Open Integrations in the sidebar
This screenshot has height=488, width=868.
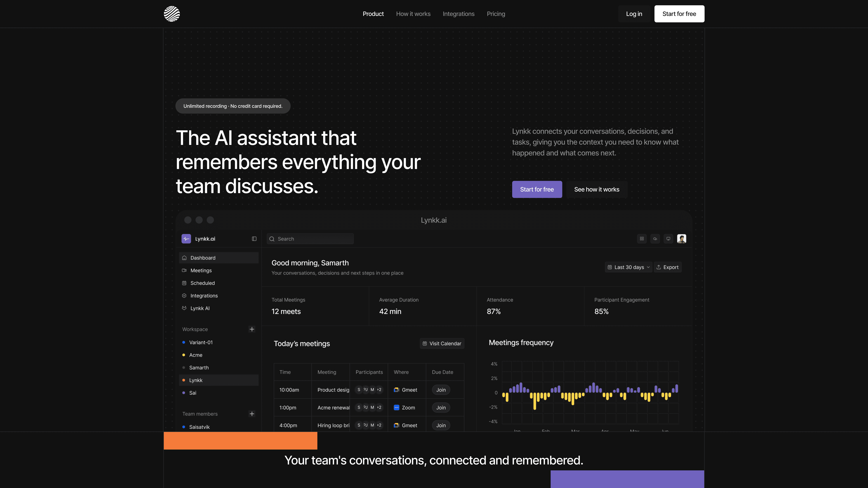pos(219,296)
